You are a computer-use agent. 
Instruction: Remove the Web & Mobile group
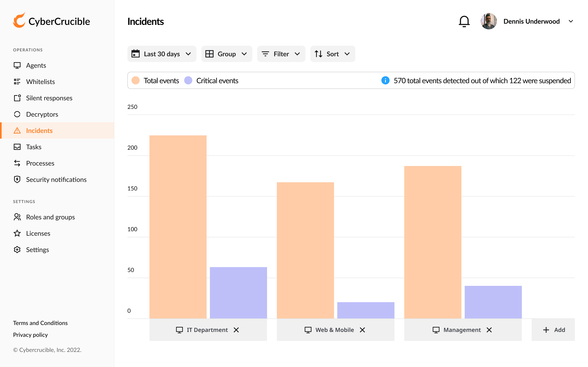362,330
